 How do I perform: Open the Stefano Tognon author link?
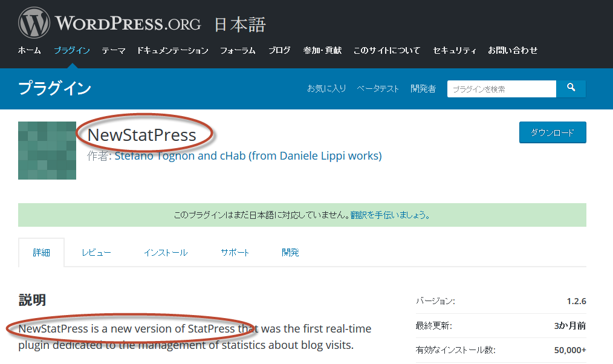248,155
